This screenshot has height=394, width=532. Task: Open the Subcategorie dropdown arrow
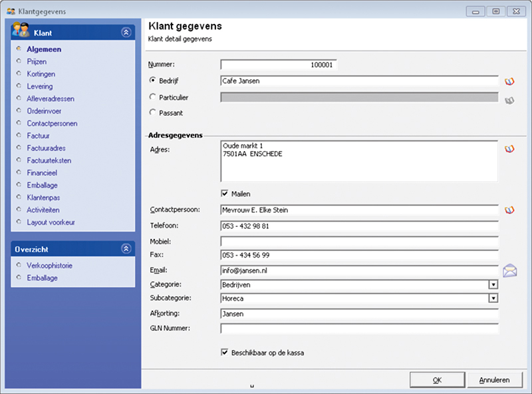coord(493,298)
